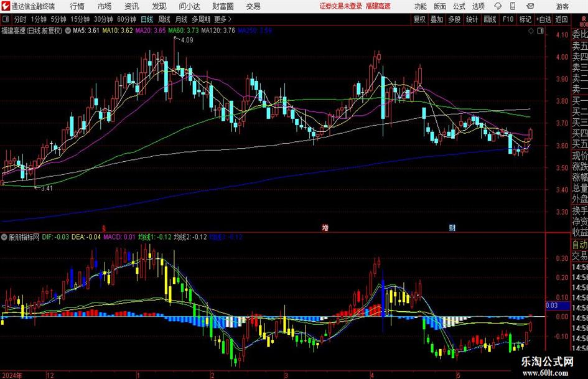588x379 pixels.
Task: Switch to 月线 monthly chart
Action: click(x=182, y=19)
